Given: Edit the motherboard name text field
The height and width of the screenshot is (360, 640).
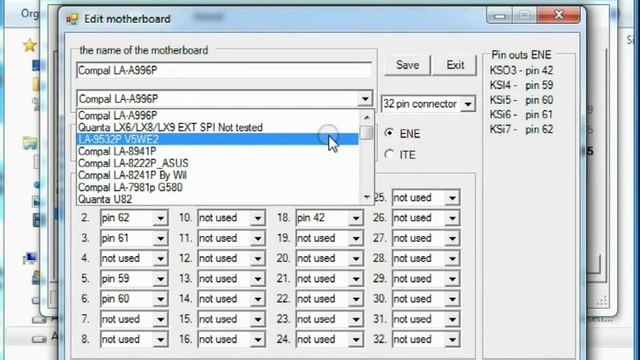Looking at the screenshot, I should click(x=224, y=70).
